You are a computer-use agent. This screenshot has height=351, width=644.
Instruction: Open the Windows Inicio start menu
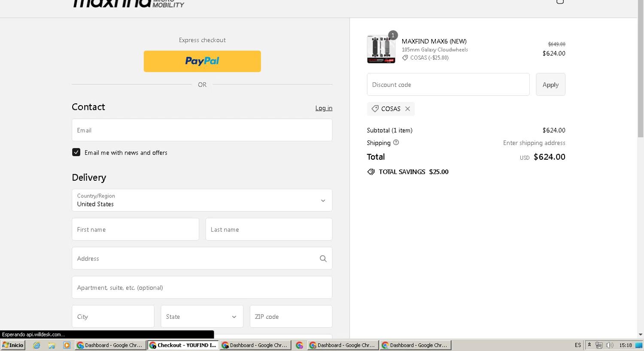13,345
